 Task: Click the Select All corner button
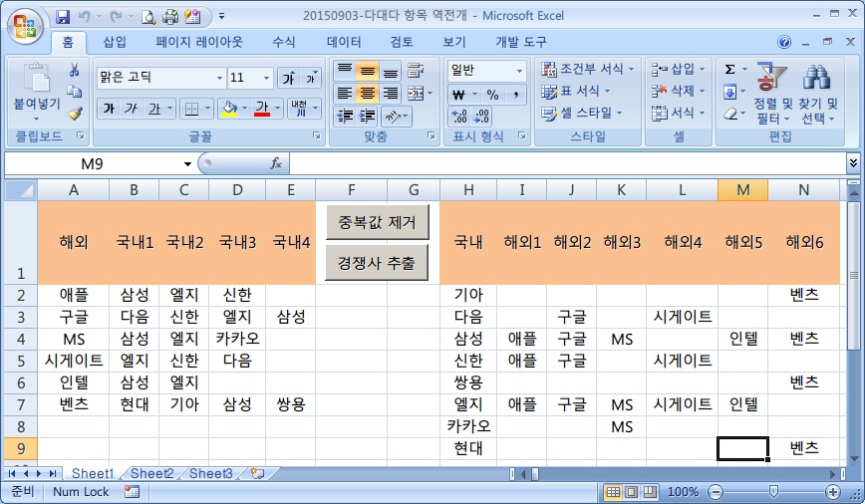(21, 190)
